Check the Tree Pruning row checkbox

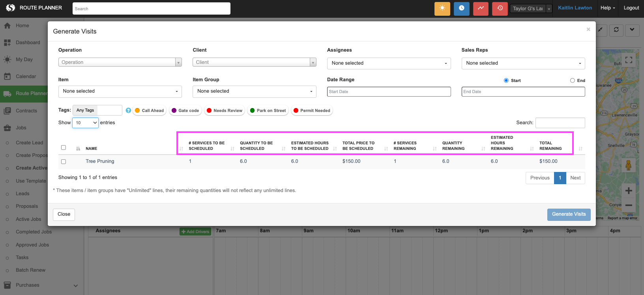coord(64,162)
